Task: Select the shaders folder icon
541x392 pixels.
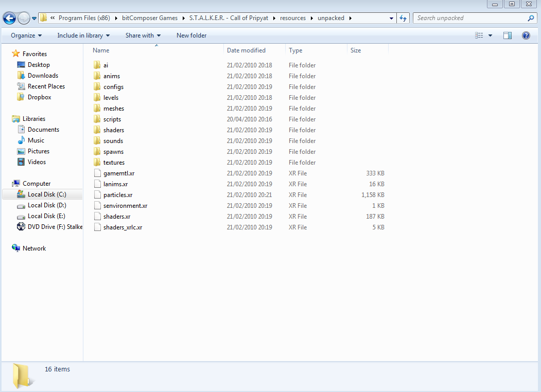Action: pos(97,130)
